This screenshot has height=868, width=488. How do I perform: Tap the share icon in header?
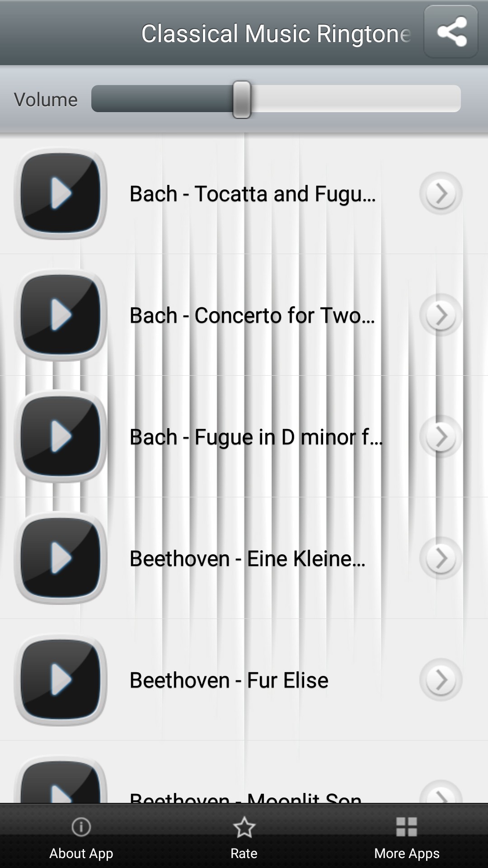coord(451,32)
